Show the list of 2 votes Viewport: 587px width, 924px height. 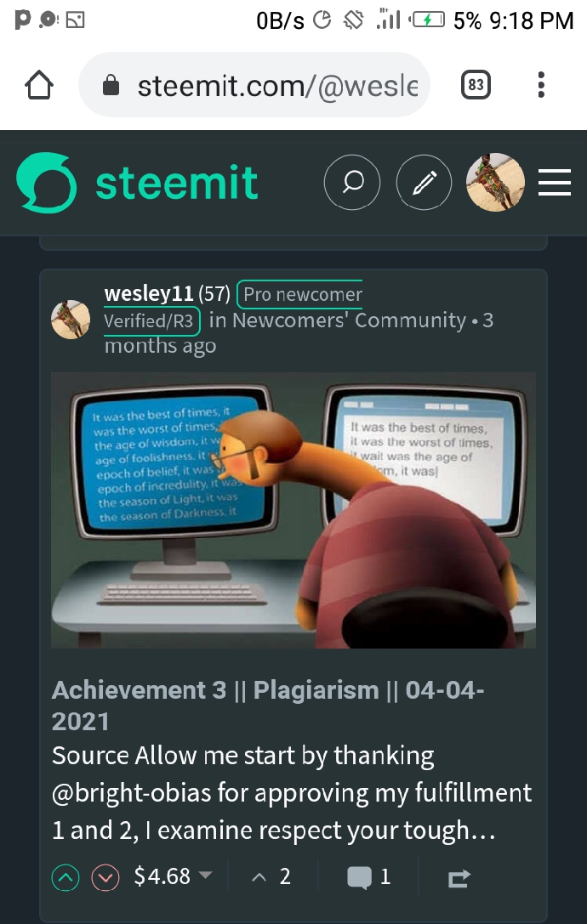coord(271,877)
